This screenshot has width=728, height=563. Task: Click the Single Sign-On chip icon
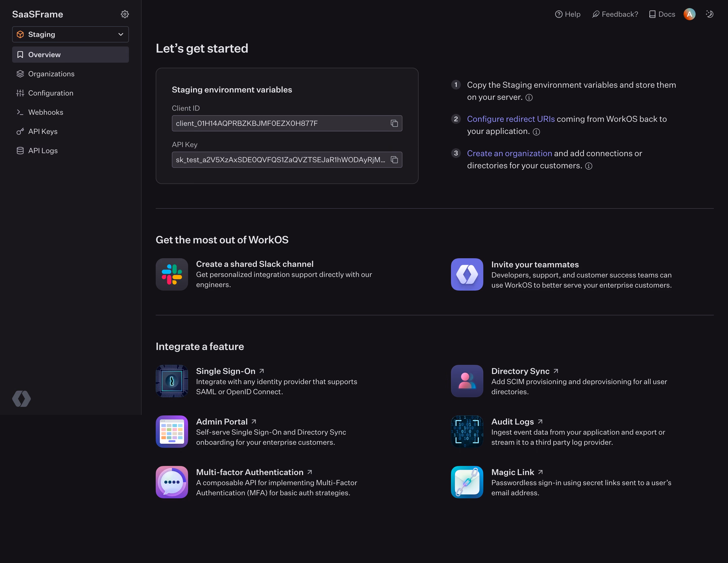click(x=172, y=381)
